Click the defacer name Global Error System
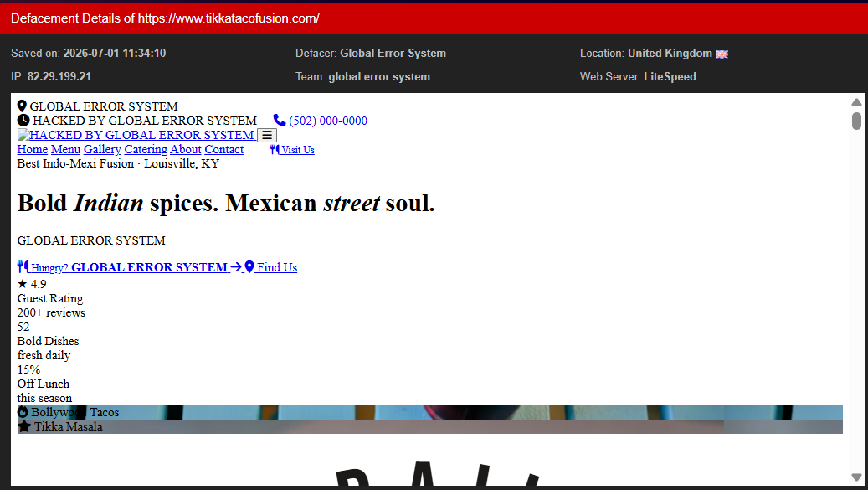Image resolution: width=868 pixels, height=490 pixels. [393, 53]
